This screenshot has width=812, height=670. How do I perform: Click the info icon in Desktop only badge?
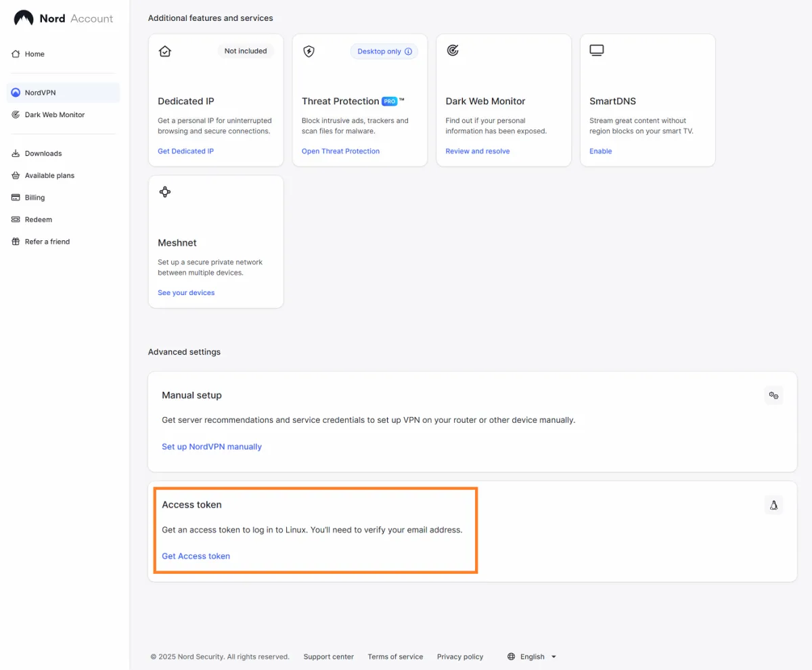pos(408,51)
